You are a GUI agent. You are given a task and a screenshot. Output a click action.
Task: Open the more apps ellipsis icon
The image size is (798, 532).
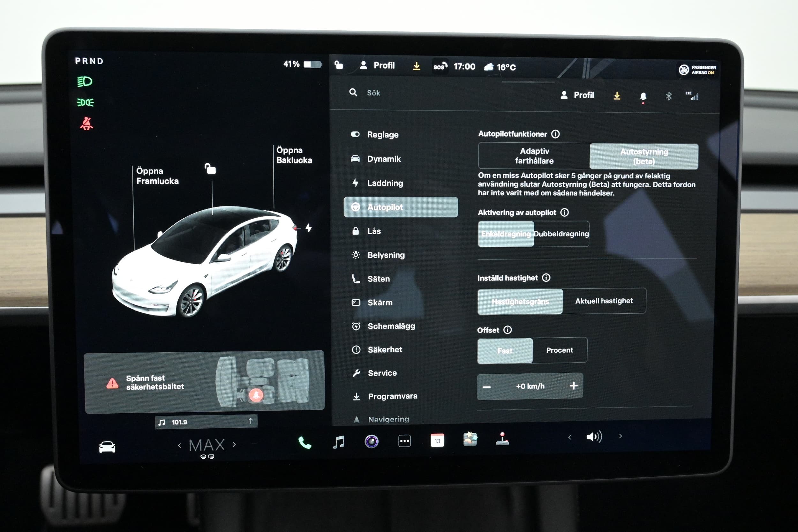point(404,441)
